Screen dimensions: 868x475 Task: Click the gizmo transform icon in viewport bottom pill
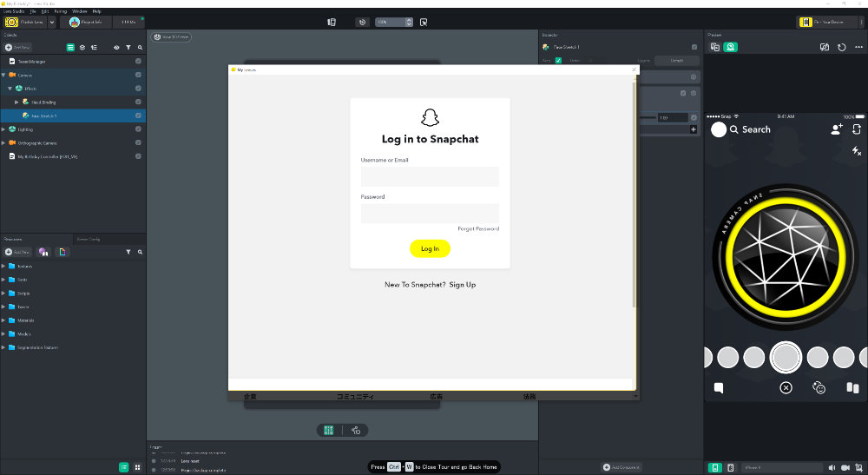356,430
